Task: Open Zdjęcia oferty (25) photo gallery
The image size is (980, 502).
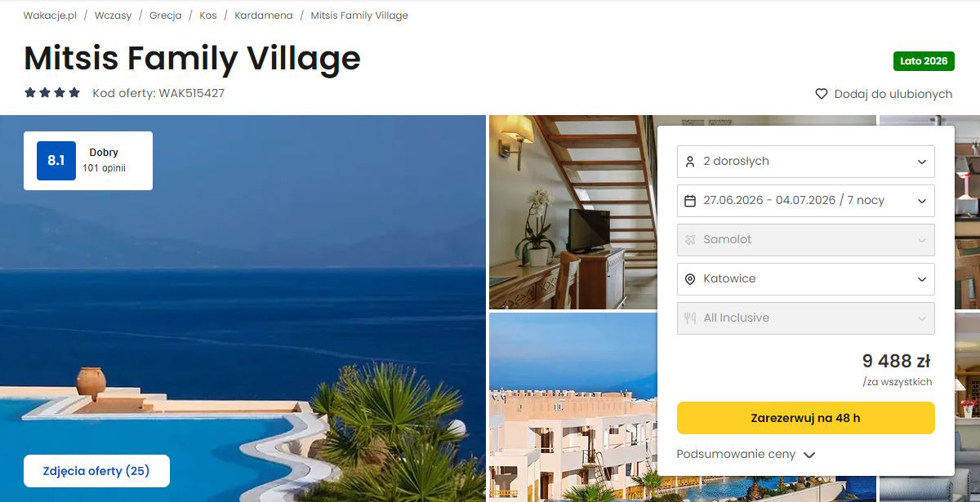Action: [x=96, y=471]
